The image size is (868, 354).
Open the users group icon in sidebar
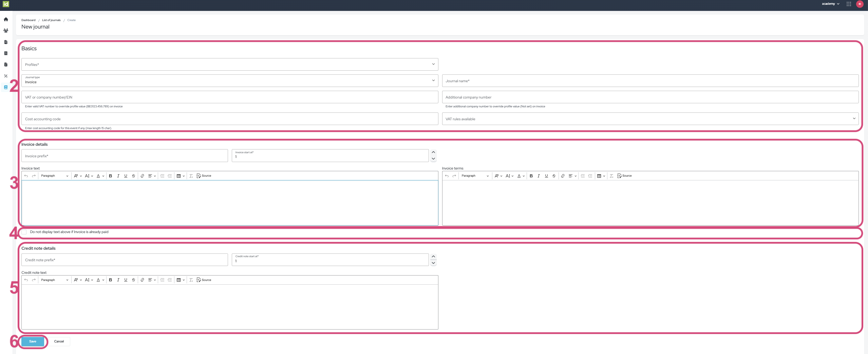(6, 31)
